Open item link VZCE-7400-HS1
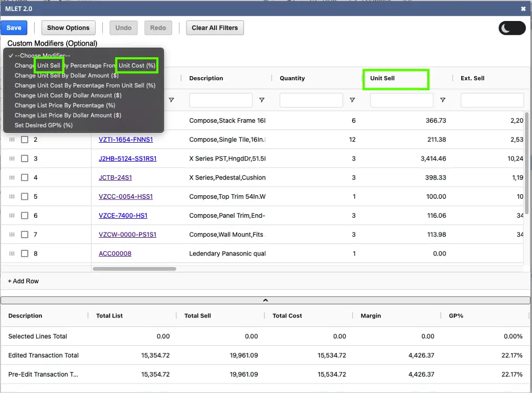Screen dimensions: 532x393 (123, 216)
